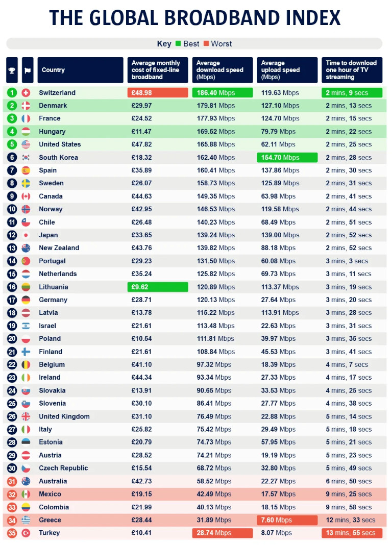The height and width of the screenshot is (545, 392).
Task: Click the red Worst key swatch
Action: pyautogui.click(x=206, y=43)
